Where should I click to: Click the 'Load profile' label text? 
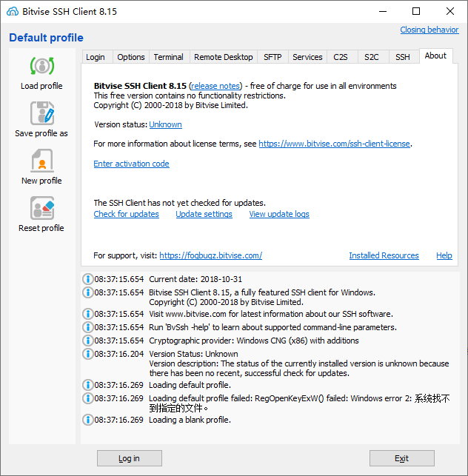[41, 86]
